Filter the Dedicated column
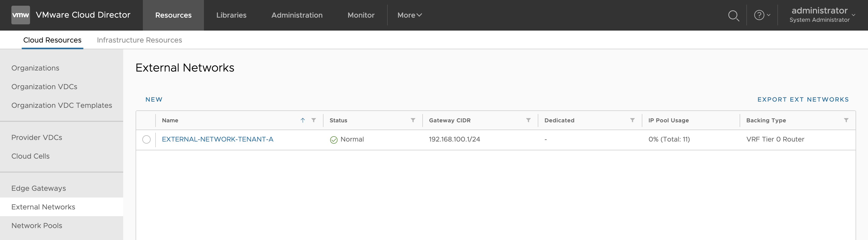This screenshot has height=240, width=868. (x=632, y=121)
